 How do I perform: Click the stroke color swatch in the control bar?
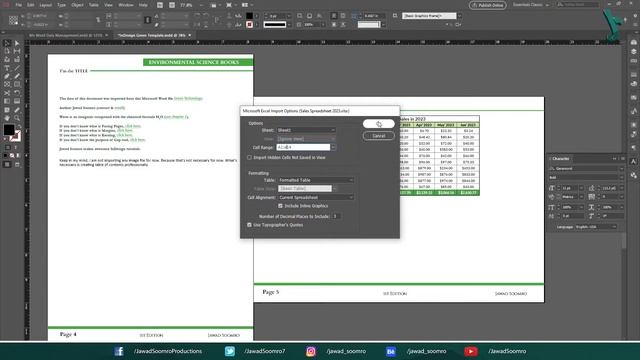coord(249,24)
